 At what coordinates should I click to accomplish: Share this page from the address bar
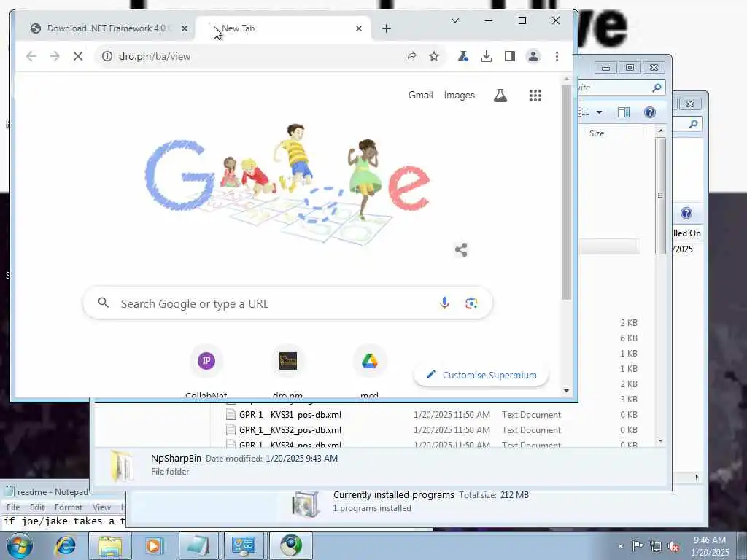coord(411,56)
